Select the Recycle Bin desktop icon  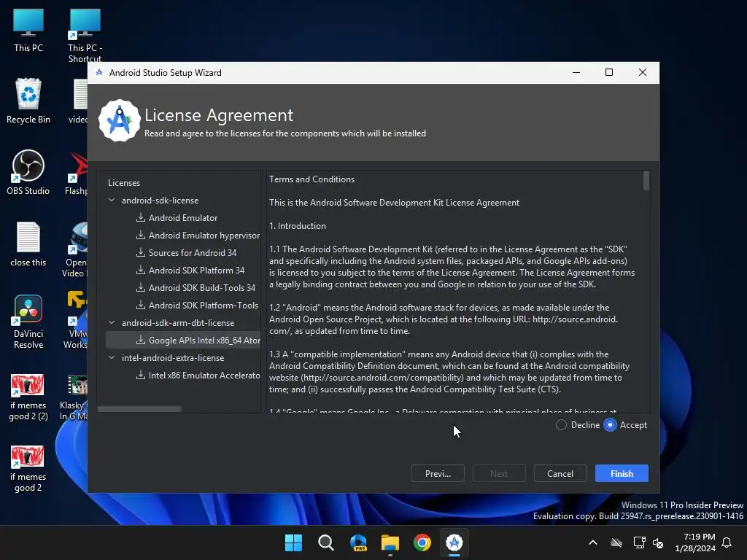tap(28, 101)
